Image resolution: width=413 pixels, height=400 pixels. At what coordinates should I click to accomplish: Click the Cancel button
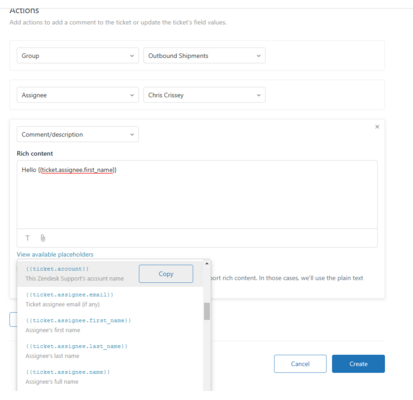300,364
